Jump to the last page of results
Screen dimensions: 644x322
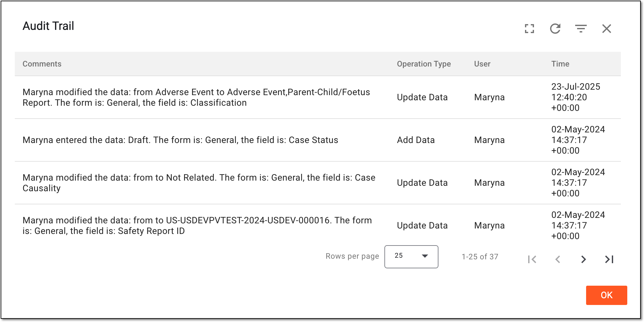[609, 259]
